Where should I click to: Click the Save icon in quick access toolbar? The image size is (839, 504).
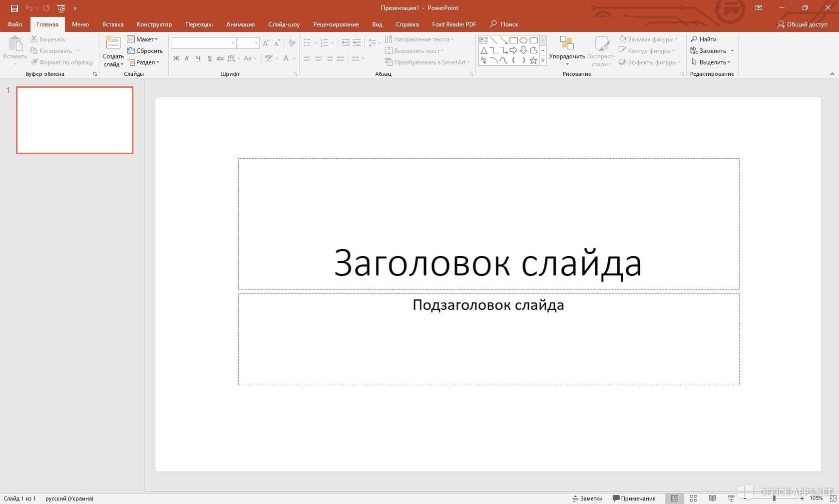click(14, 8)
